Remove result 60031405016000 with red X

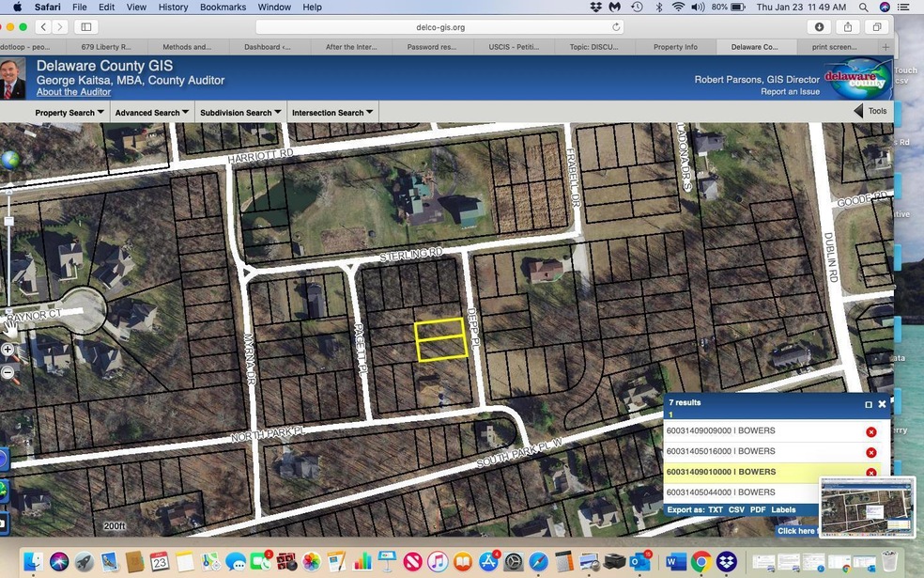point(870,452)
